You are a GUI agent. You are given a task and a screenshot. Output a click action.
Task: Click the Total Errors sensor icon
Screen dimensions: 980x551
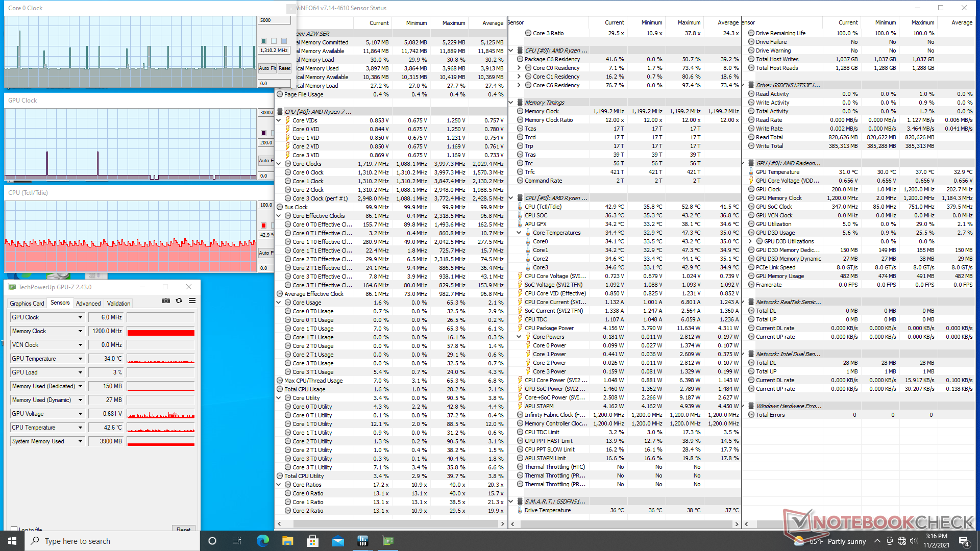pos(751,415)
